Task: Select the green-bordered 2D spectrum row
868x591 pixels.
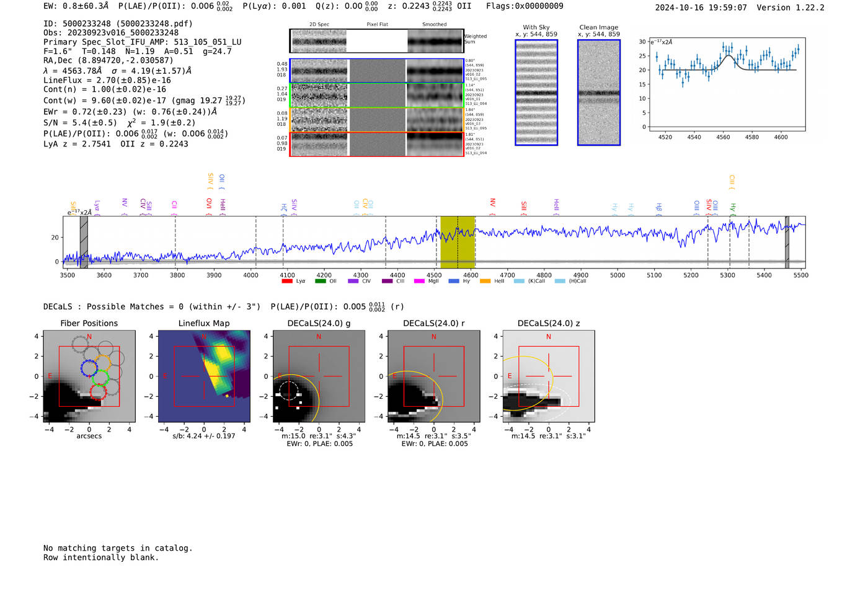Action: (x=376, y=96)
